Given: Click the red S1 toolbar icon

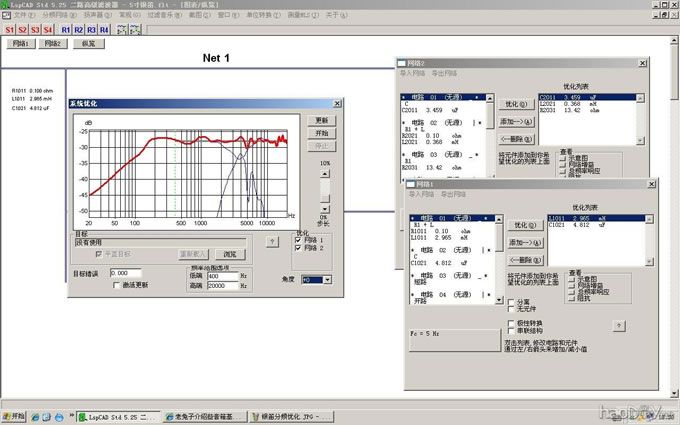Looking at the screenshot, I should click(x=10, y=30).
